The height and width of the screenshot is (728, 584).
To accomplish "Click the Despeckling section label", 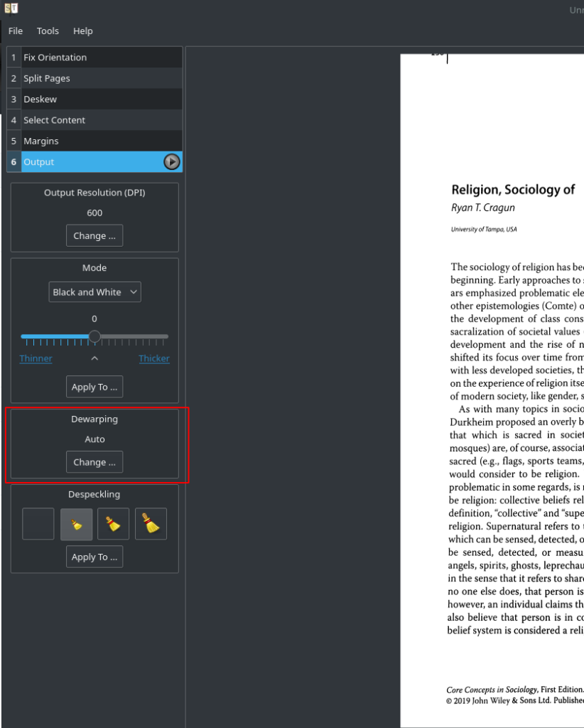I will pyautogui.click(x=94, y=495).
